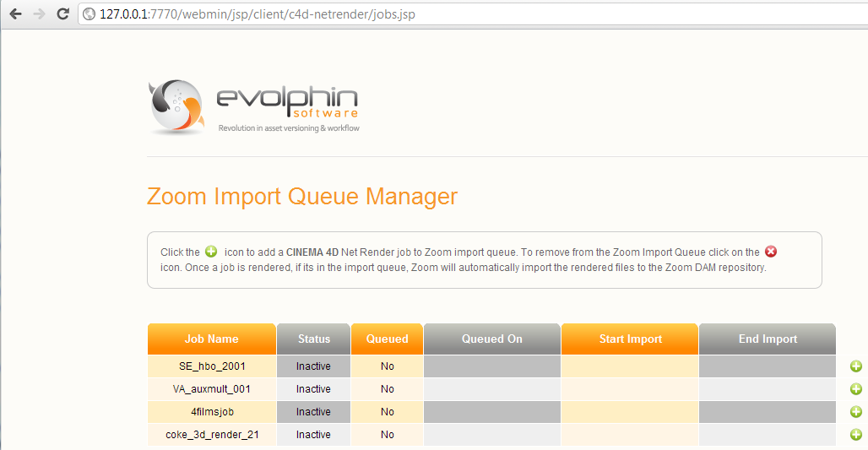Click Queued No value for SE_hbo_2001
This screenshot has height=450, width=868.
coord(387,366)
